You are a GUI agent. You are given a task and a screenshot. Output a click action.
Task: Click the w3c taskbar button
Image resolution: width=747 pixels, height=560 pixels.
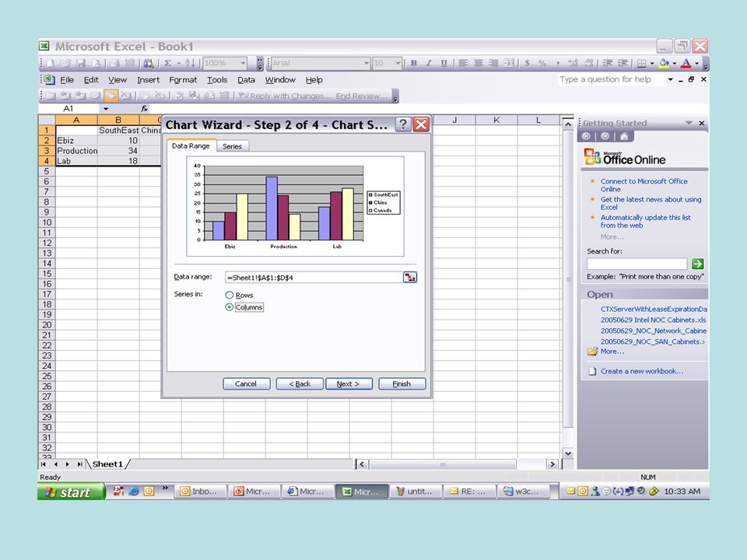[x=523, y=492]
